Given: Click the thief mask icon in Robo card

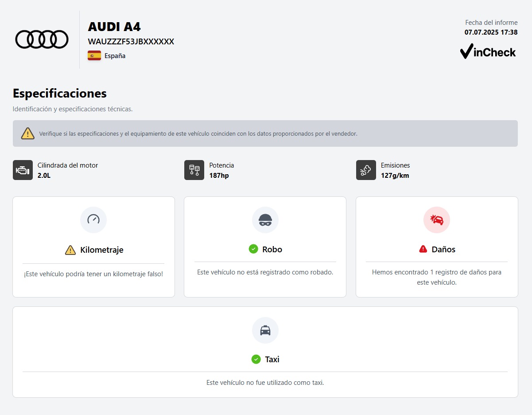Looking at the screenshot, I should coord(265,219).
